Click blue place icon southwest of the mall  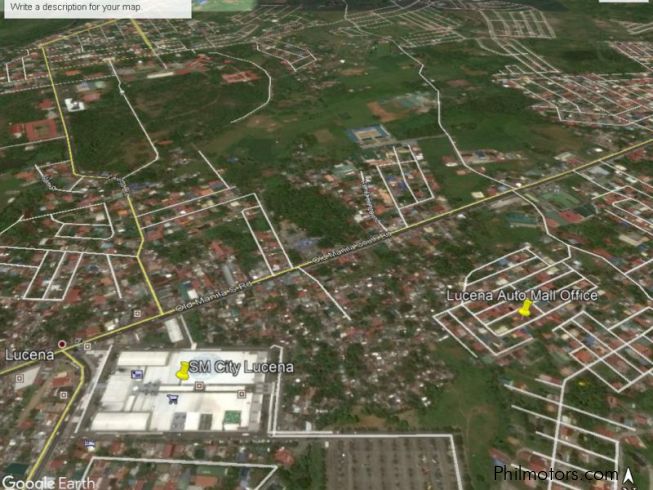(90, 442)
